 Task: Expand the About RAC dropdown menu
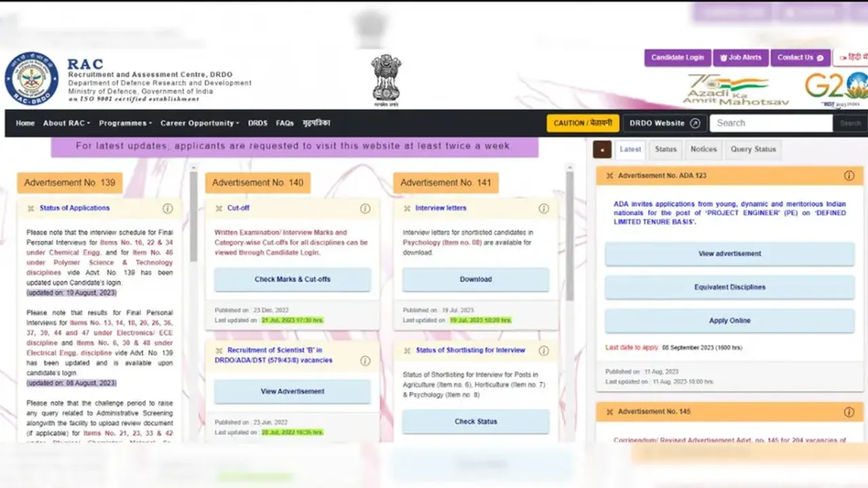point(65,124)
